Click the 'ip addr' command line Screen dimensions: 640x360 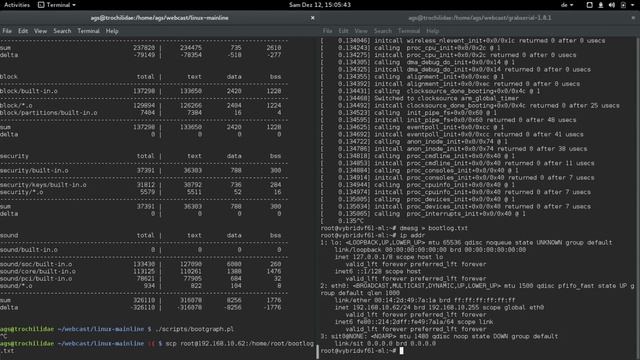373,236
